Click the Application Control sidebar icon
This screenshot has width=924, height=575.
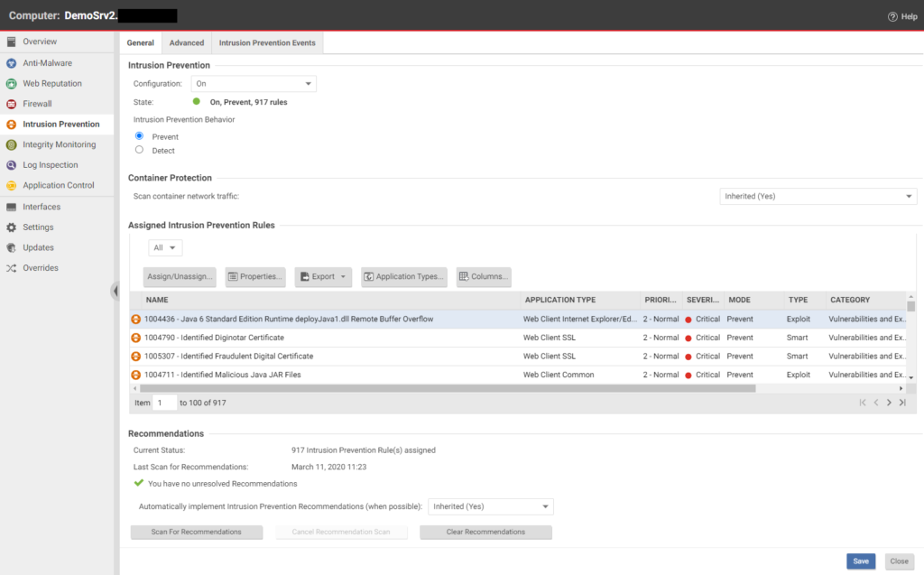pos(11,185)
